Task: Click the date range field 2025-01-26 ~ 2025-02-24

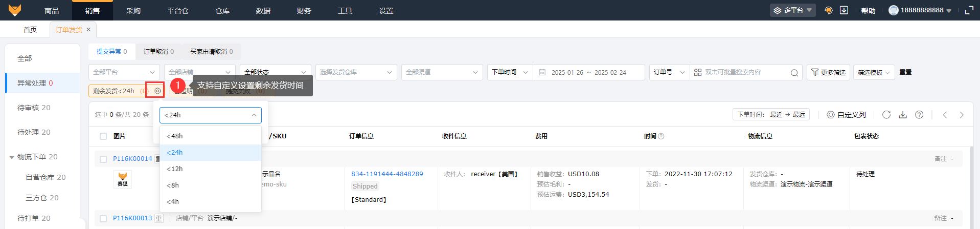Action: coord(588,72)
